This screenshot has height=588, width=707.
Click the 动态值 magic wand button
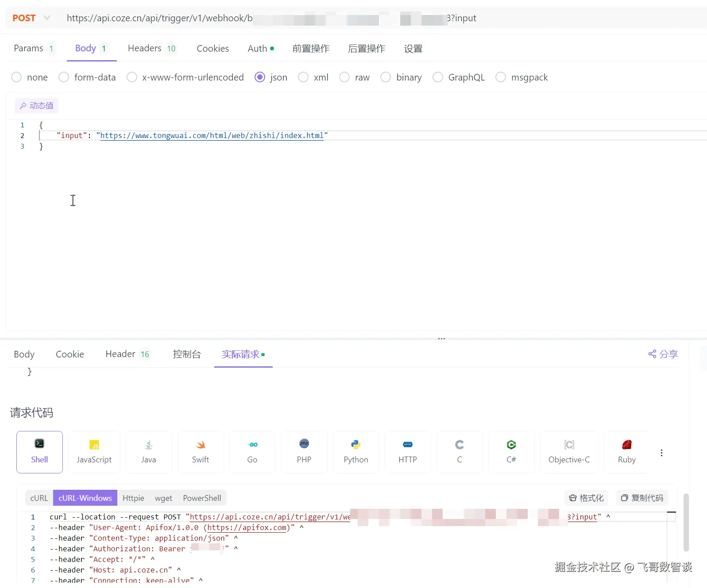click(x=37, y=106)
